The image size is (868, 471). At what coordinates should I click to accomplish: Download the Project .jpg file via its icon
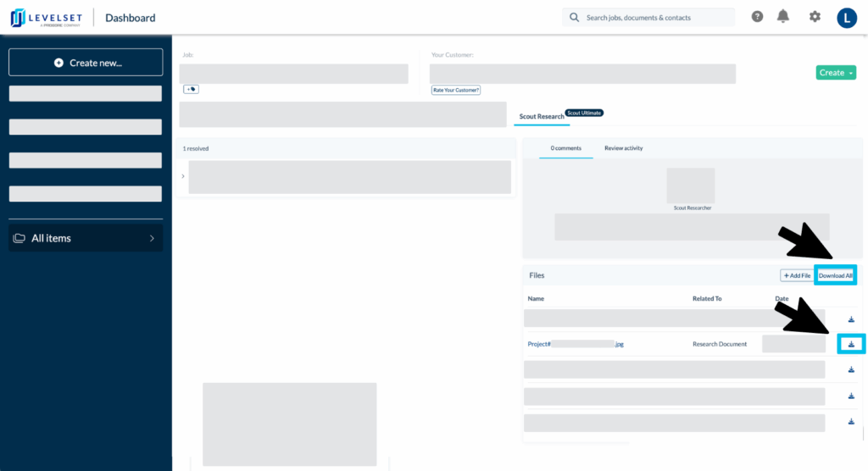(x=851, y=344)
